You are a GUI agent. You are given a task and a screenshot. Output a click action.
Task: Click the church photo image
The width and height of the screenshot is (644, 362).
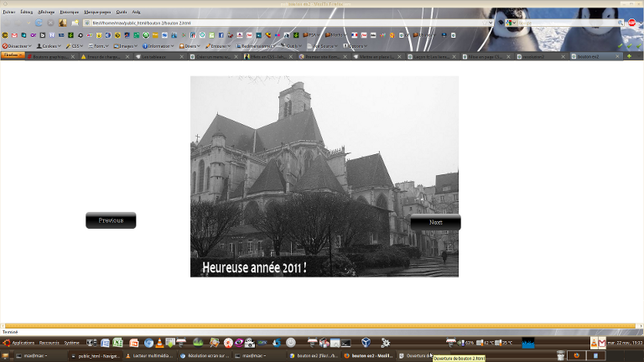pyautogui.click(x=325, y=177)
